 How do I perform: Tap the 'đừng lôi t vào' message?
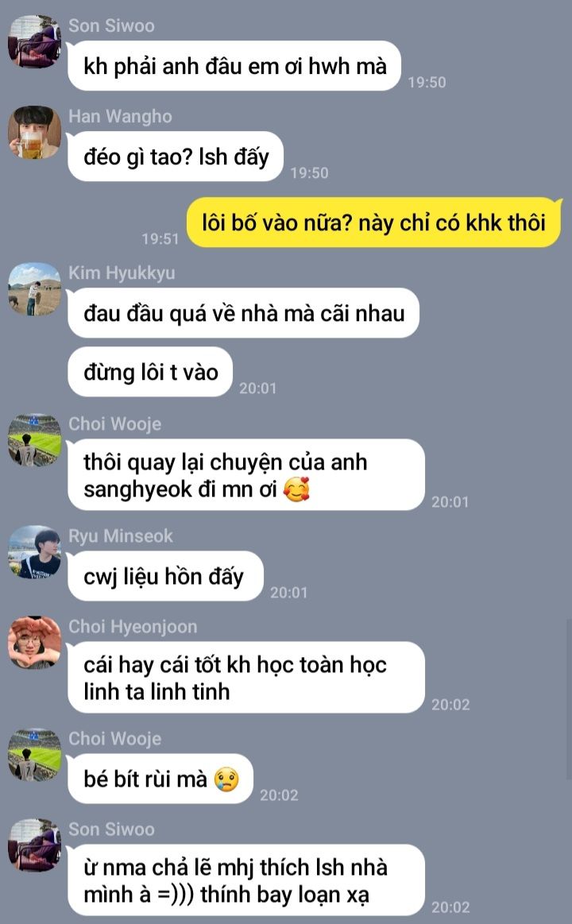point(149,373)
